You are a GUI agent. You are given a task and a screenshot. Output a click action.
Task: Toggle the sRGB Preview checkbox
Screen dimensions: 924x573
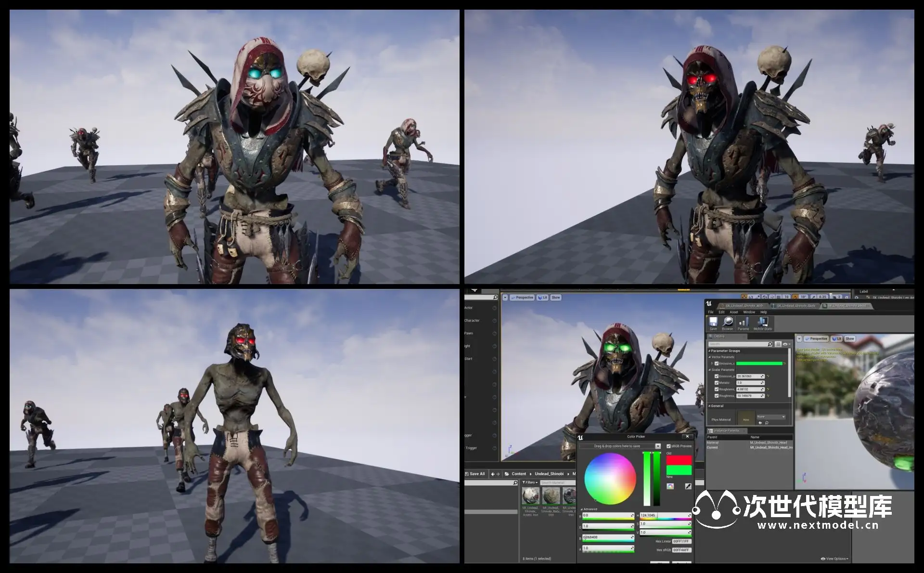(668, 446)
